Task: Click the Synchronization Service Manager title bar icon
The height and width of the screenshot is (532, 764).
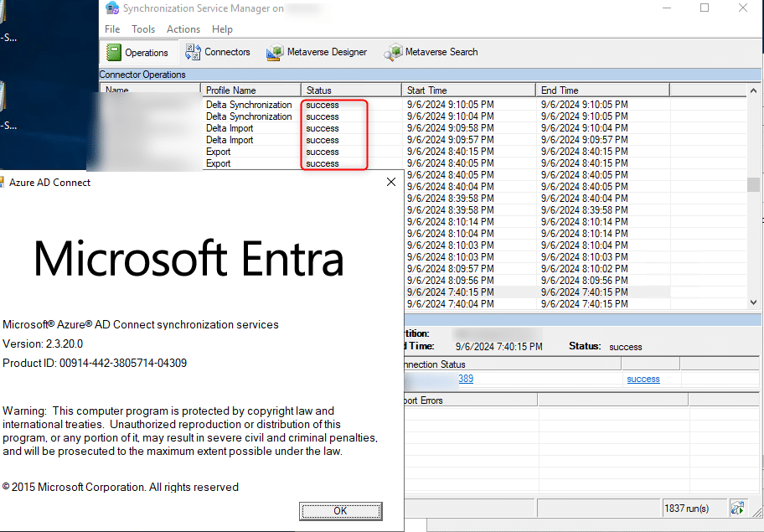Action: 112,8
